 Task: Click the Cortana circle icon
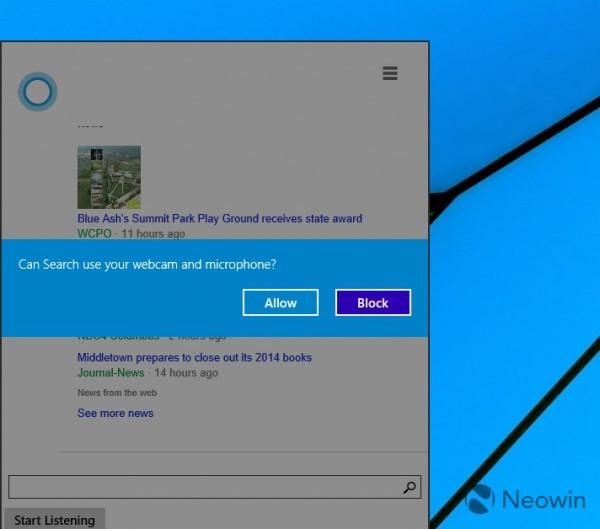point(37,92)
